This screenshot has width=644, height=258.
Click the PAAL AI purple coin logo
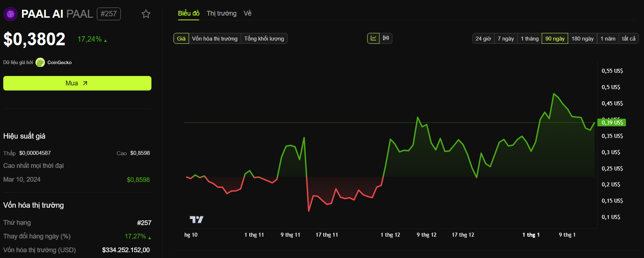click(10, 14)
